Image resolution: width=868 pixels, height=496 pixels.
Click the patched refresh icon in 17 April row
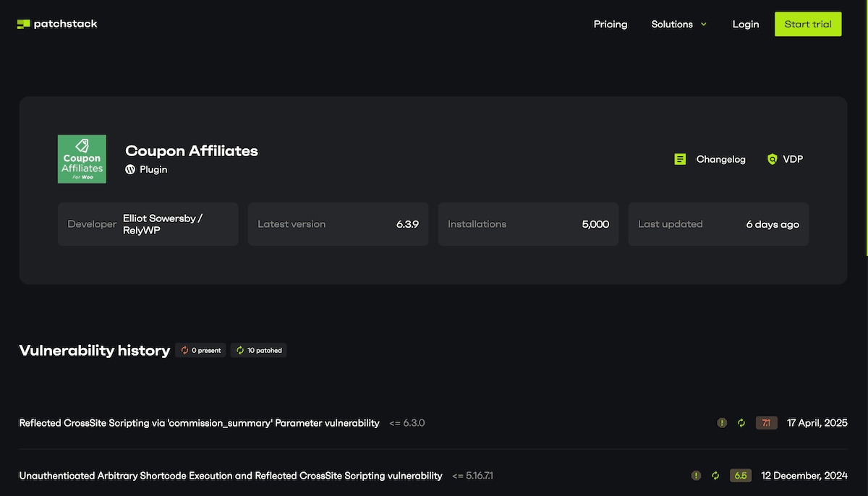(x=741, y=423)
